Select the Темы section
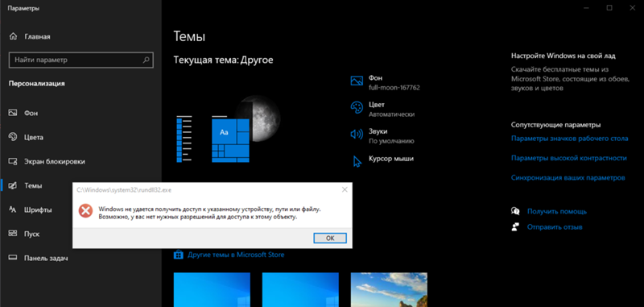This screenshot has width=644, height=307. (x=81, y=185)
